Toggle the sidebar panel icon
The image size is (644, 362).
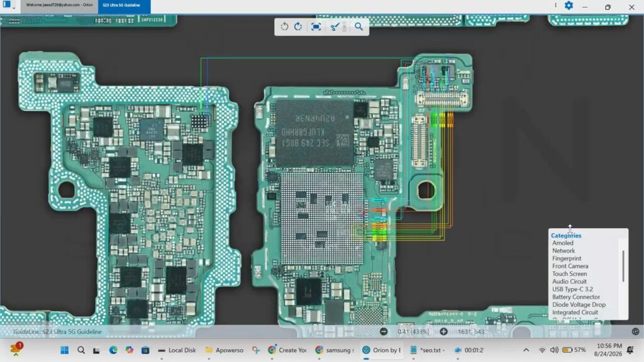pyautogui.click(x=6, y=4)
